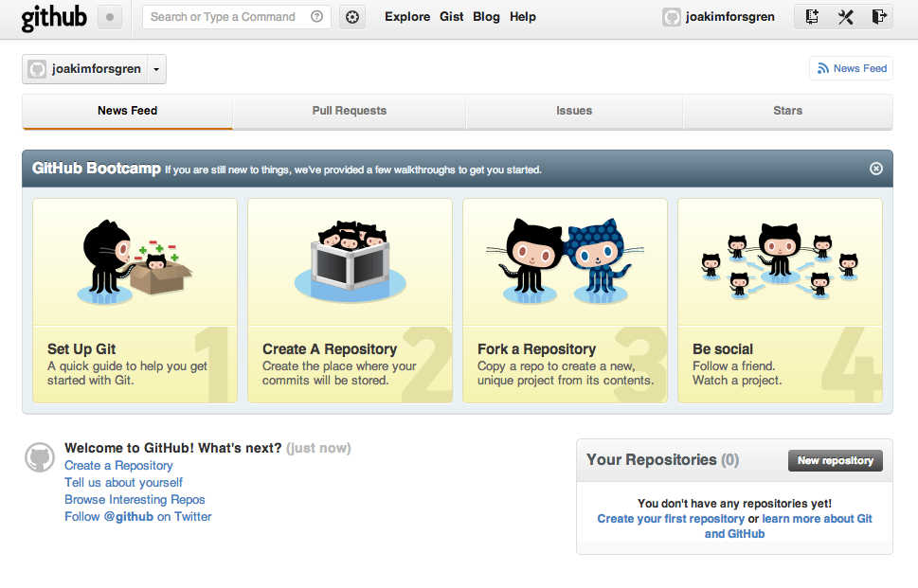Click Browse Interesting Repos link
The image size is (918, 588).
(135, 500)
